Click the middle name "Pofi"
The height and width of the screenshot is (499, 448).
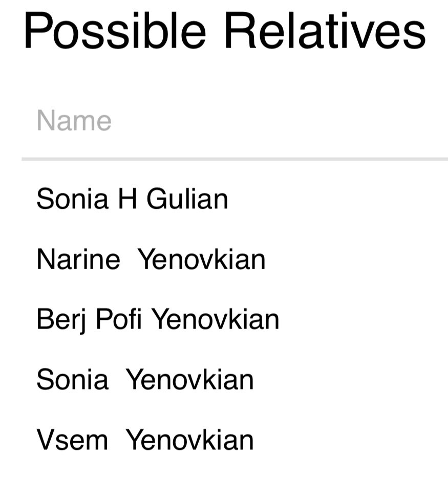[x=119, y=319]
